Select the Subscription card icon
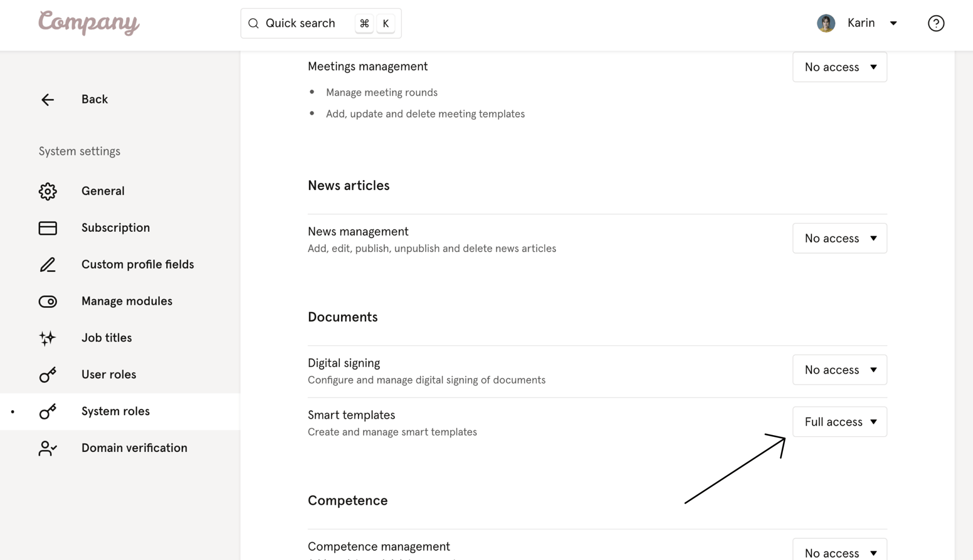The image size is (973, 560). point(48,228)
